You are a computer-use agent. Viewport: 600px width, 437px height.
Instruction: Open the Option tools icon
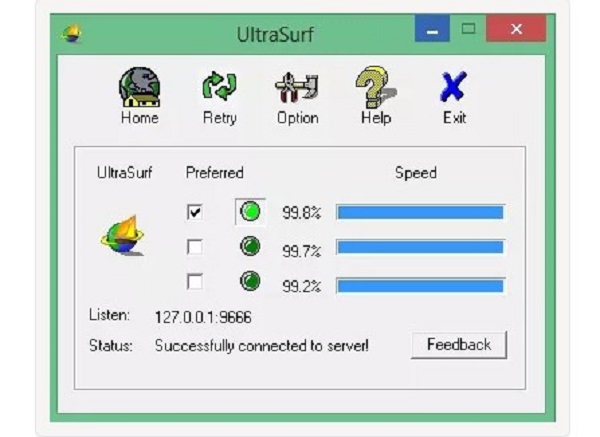tap(297, 88)
